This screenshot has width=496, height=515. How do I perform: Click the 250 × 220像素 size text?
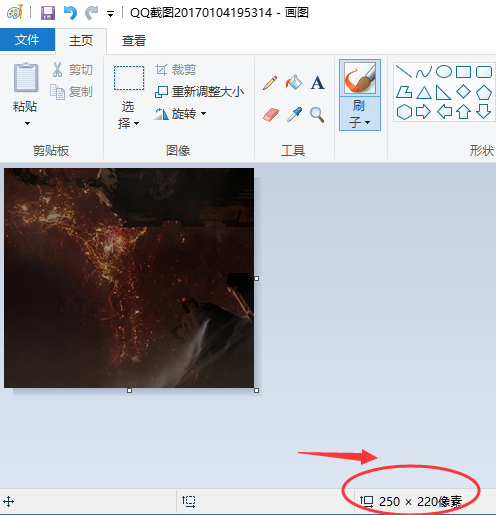(x=421, y=501)
